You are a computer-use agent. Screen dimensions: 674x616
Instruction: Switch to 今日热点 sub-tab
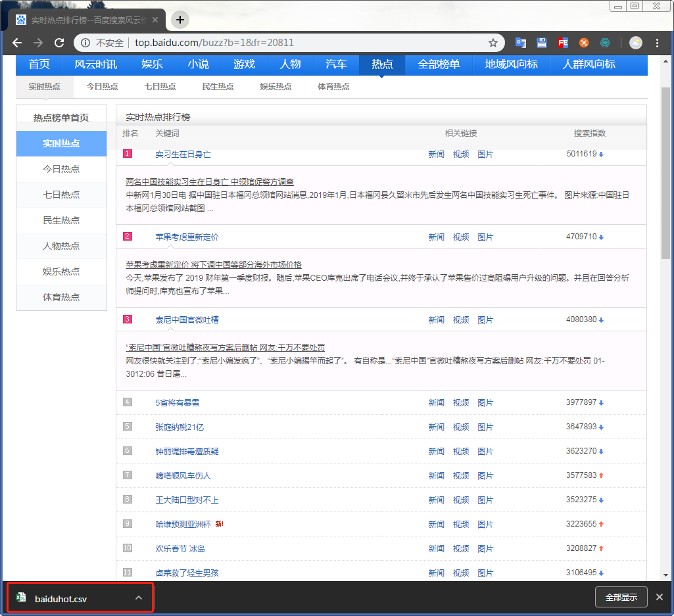(x=103, y=87)
